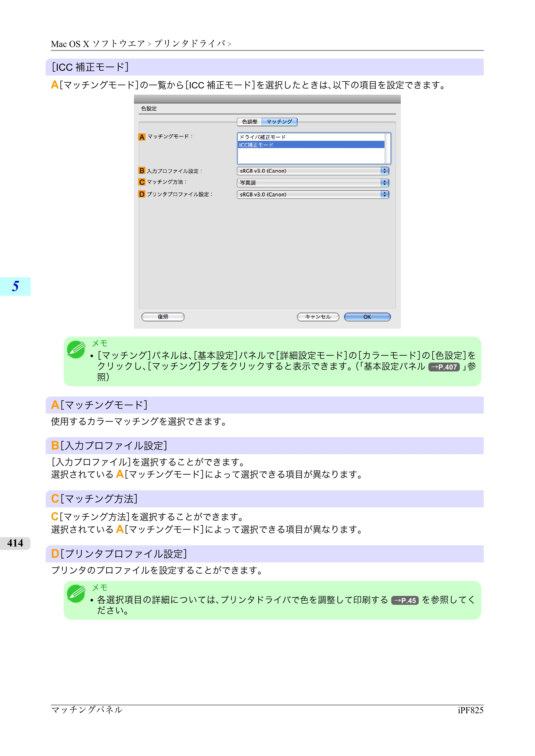535x756 pixels.
Task: Click the キャンセル button
Action: (x=318, y=317)
